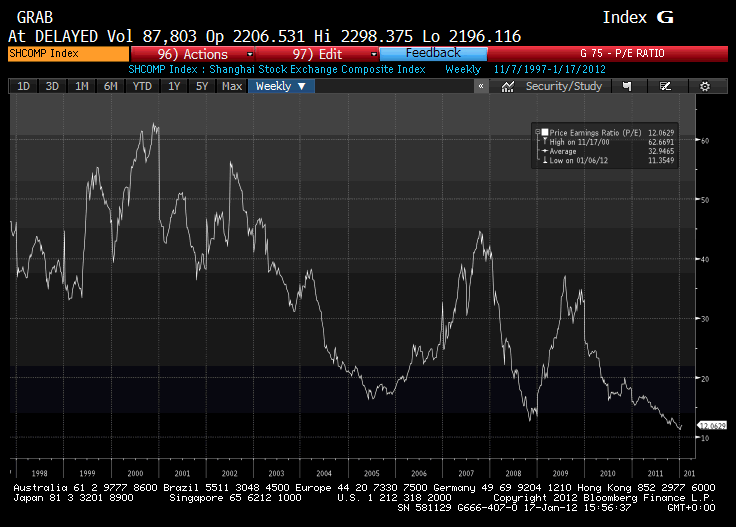Select the 3D range tab
This screenshot has width=736, height=527.
point(52,86)
